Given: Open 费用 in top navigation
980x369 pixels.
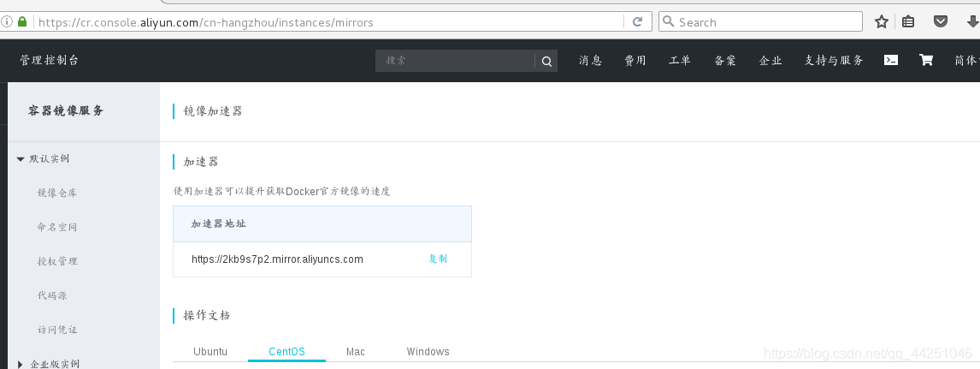Looking at the screenshot, I should point(635,61).
